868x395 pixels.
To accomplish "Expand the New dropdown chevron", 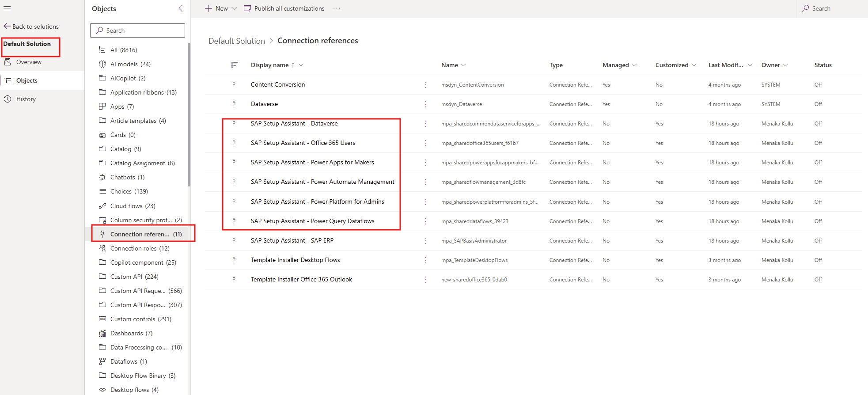I will (x=234, y=8).
